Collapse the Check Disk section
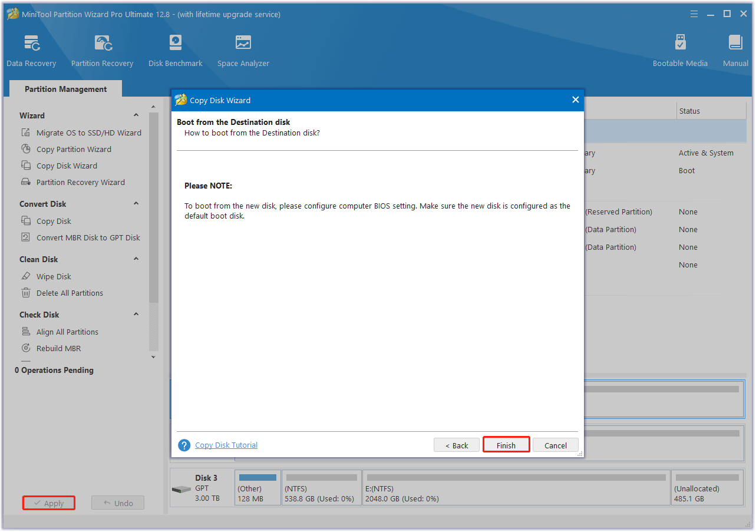The image size is (756, 532). point(136,315)
